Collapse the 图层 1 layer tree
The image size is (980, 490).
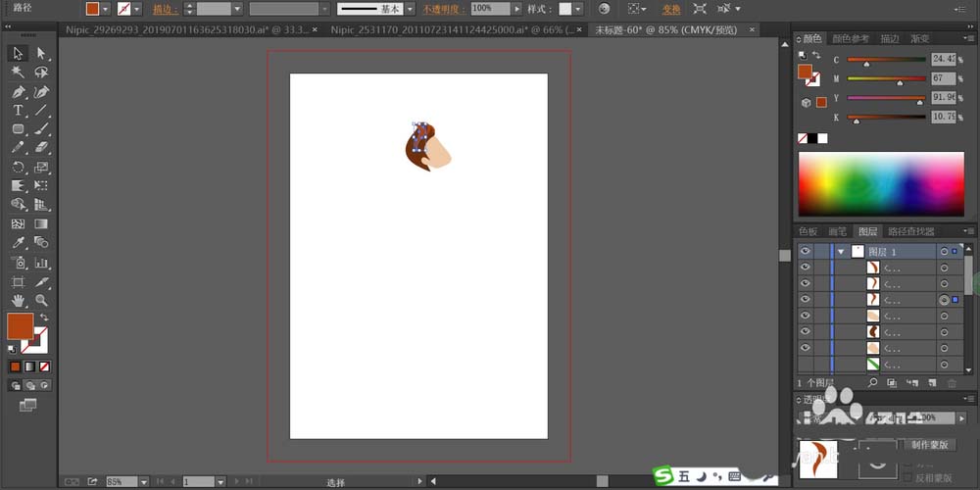coord(841,252)
